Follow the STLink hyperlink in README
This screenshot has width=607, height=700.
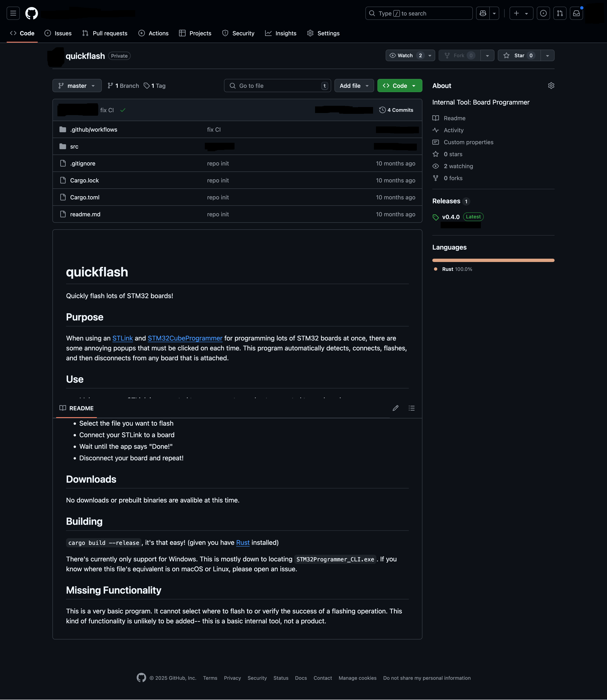click(123, 338)
